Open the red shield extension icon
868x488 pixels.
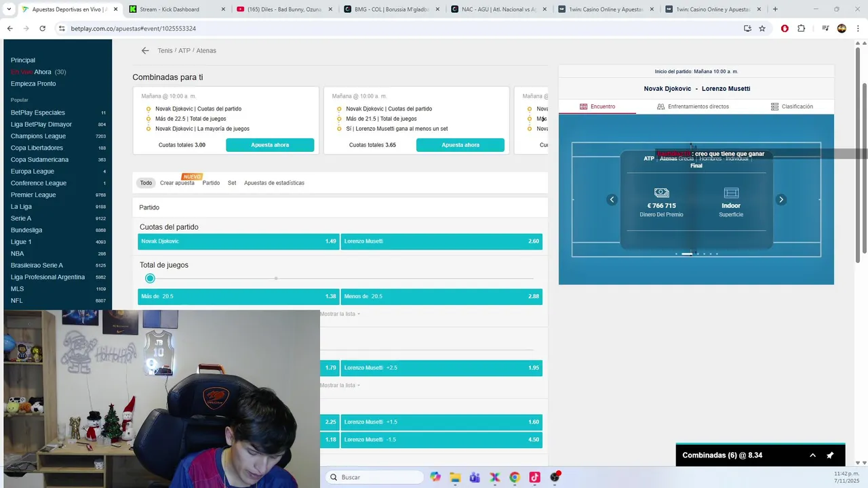[x=785, y=28]
